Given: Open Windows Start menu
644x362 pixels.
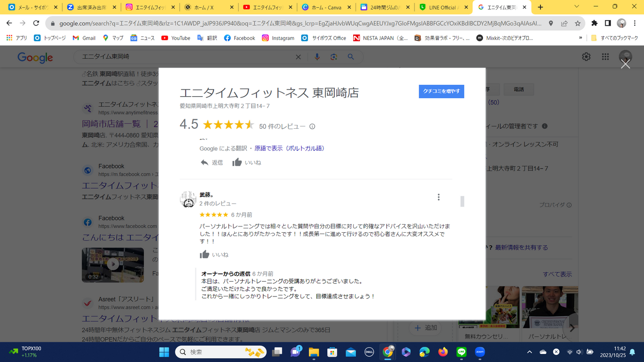Looking at the screenshot, I should tap(164, 352).
